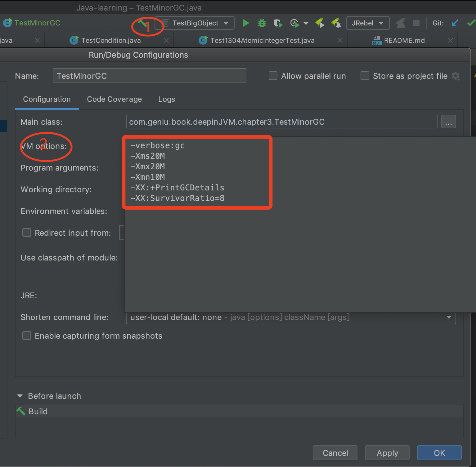
Task: Click the TestCondition.java class icon
Action: 74,40
